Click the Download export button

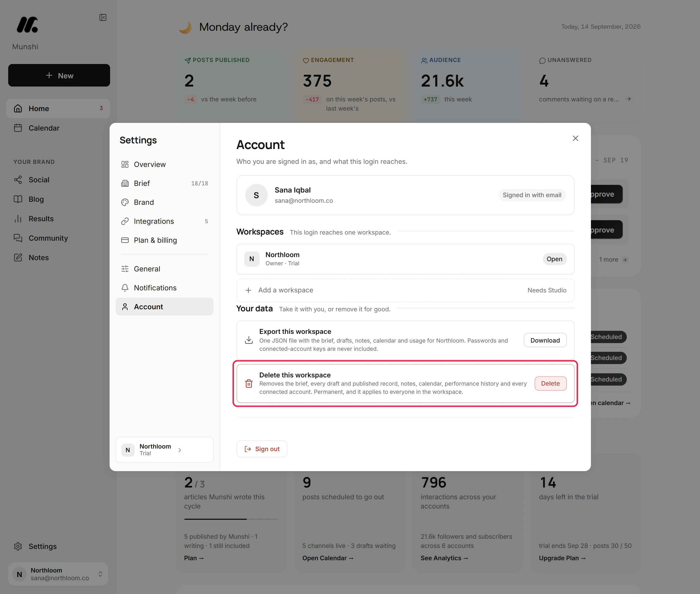point(545,340)
